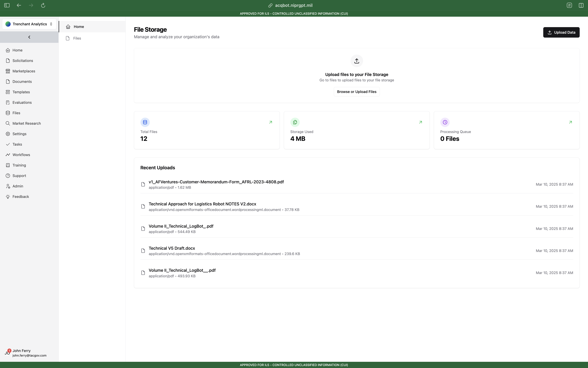The height and width of the screenshot is (368, 588).
Task: Collapse the sidebar with the chevron
Action: coord(29,37)
